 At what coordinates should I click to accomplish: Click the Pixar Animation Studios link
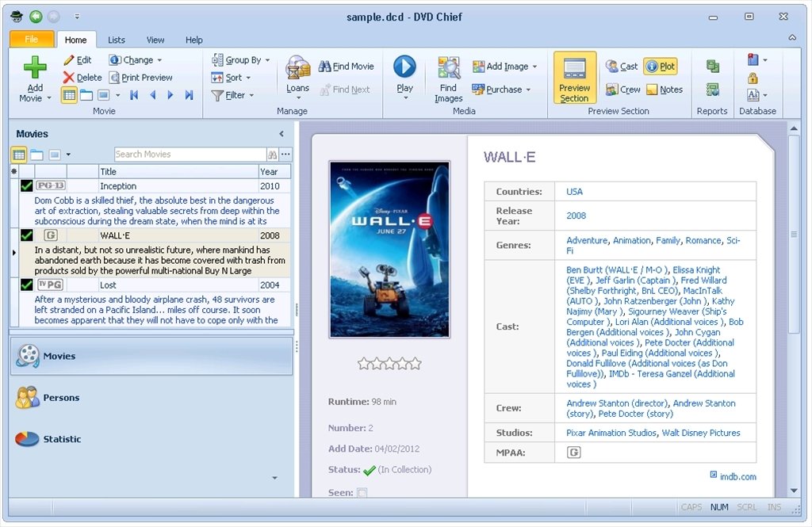click(x=611, y=433)
